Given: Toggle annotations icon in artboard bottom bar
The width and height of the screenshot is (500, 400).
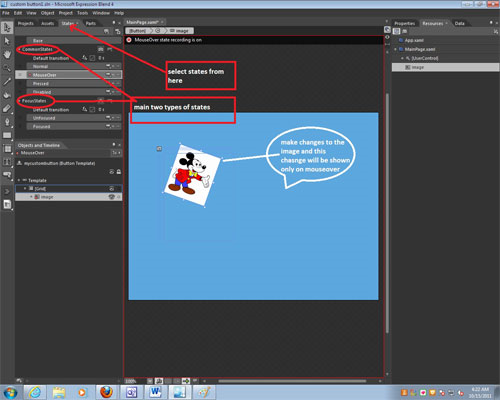Looking at the screenshot, I should coord(195,381).
